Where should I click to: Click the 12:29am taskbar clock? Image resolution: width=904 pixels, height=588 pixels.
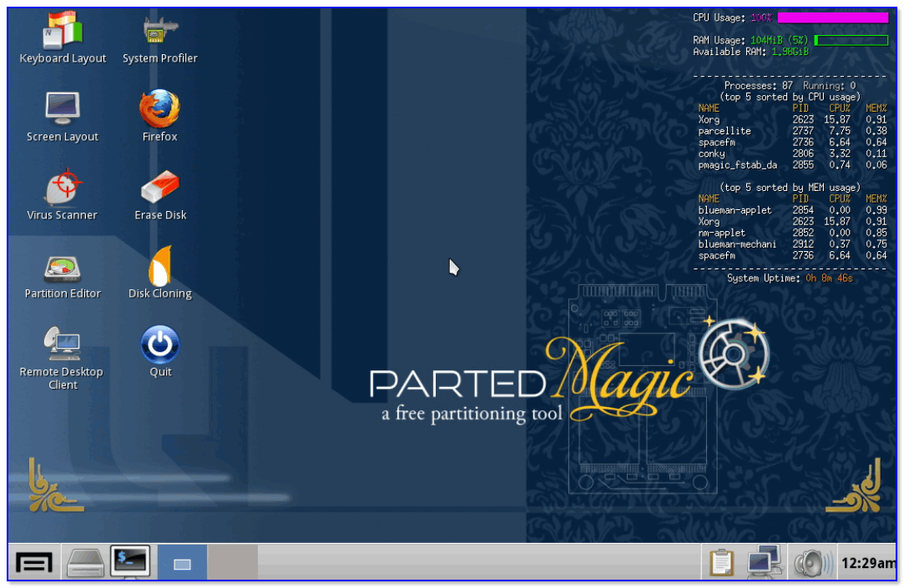click(x=868, y=564)
